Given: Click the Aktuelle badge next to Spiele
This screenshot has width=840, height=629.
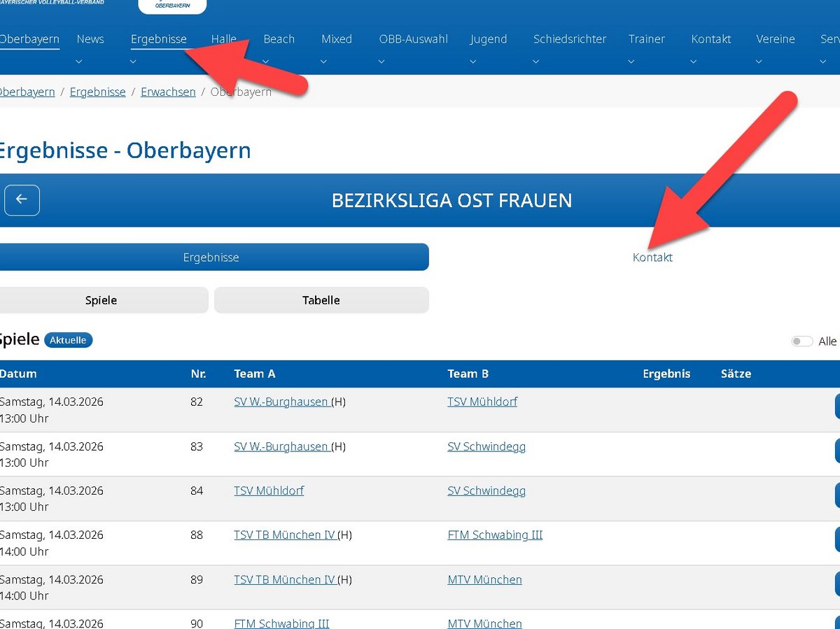Looking at the screenshot, I should tap(68, 340).
